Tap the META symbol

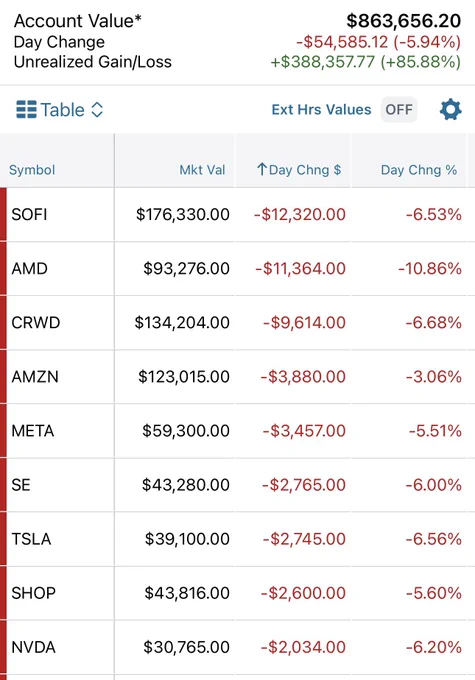click(33, 431)
